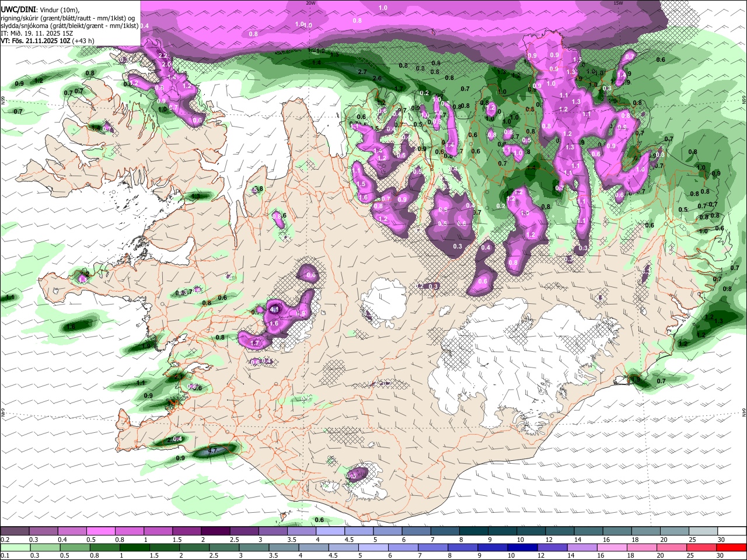The width and height of the screenshot is (747, 560).
Task: Click the 2.2 value in the northwest snow band
Action: (x=163, y=55)
